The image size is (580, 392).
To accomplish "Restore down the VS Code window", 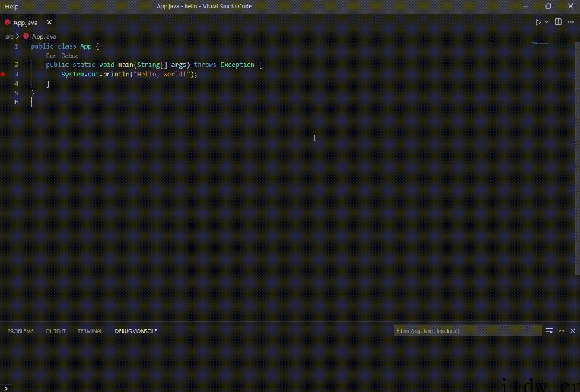I will point(548,6).
